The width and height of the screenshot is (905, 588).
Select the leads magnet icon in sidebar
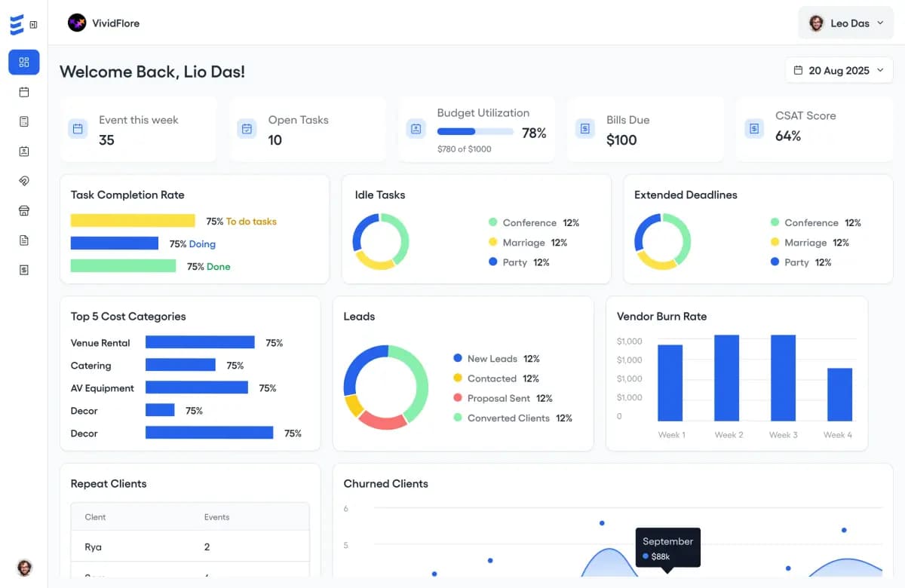point(23,181)
